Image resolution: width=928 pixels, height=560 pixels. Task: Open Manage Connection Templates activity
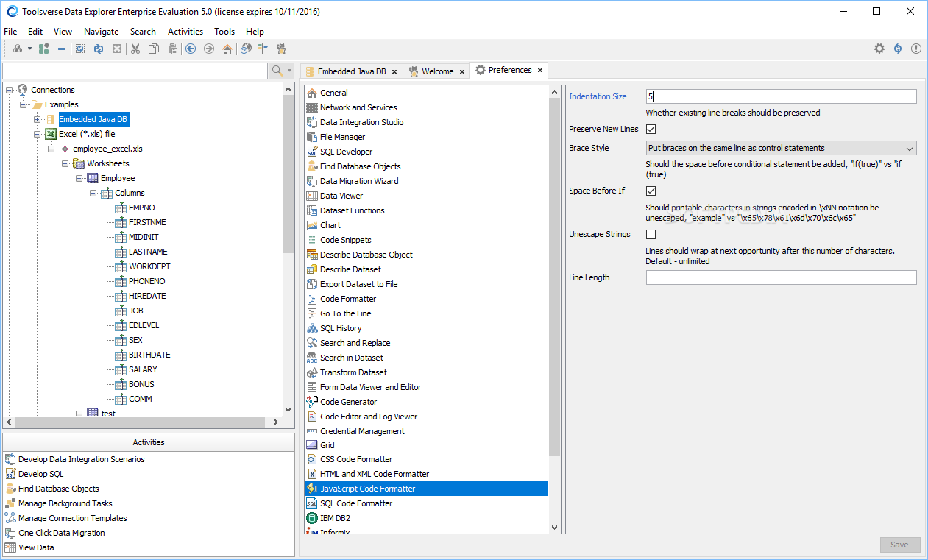[73, 518]
